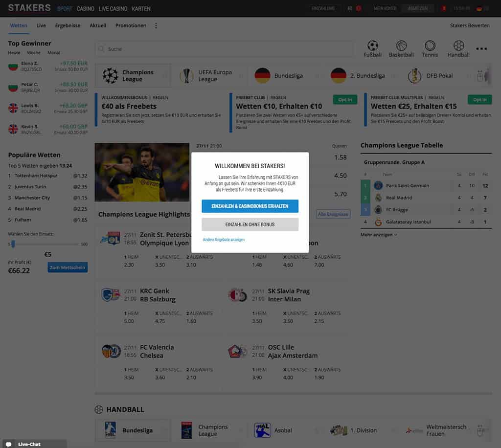Select featured quote 1.58

coord(341,157)
